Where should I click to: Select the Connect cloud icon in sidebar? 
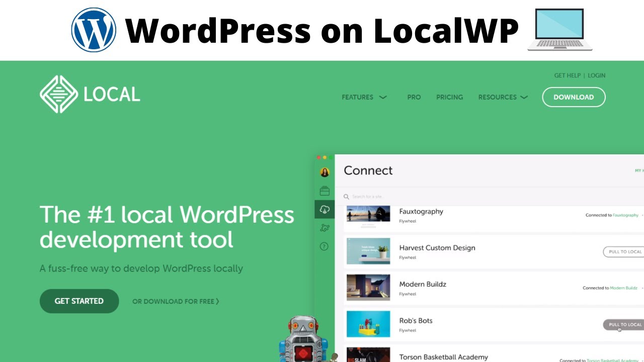pos(325,209)
